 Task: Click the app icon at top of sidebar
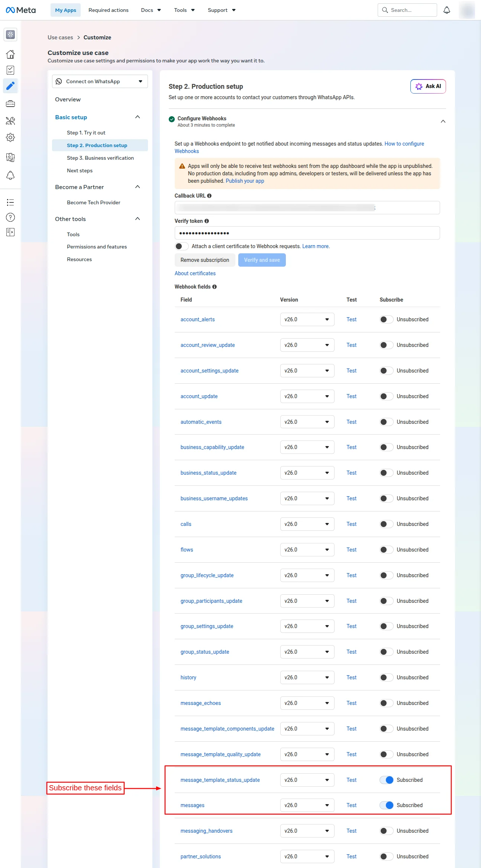click(10, 35)
